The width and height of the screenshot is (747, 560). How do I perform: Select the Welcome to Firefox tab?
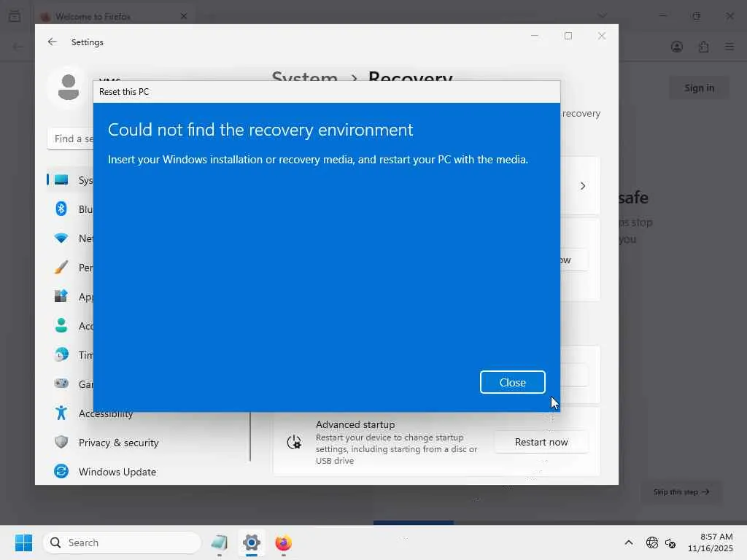pyautogui.click(x=115, y=17)
